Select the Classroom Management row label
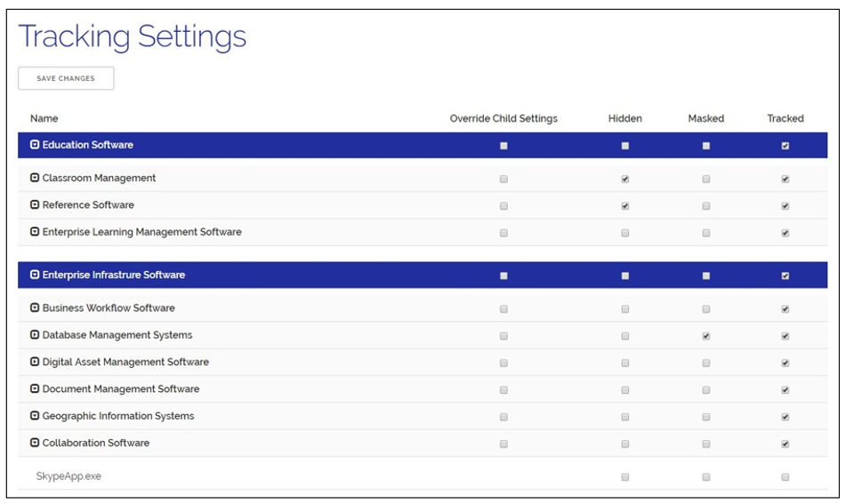Screen dimensions: 854x504 click(99, 178)
